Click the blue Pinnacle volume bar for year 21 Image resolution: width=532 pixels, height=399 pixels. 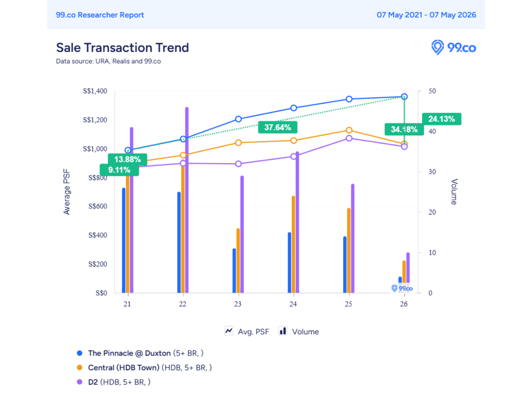click(124, 240)
